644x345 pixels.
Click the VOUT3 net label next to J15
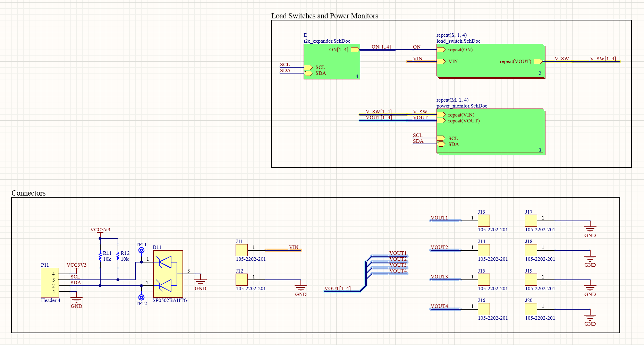[439, 277]
